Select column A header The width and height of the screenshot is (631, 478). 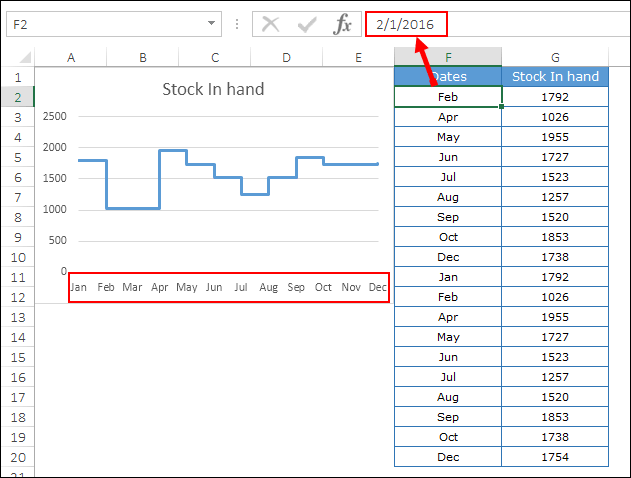coord(71,58)
